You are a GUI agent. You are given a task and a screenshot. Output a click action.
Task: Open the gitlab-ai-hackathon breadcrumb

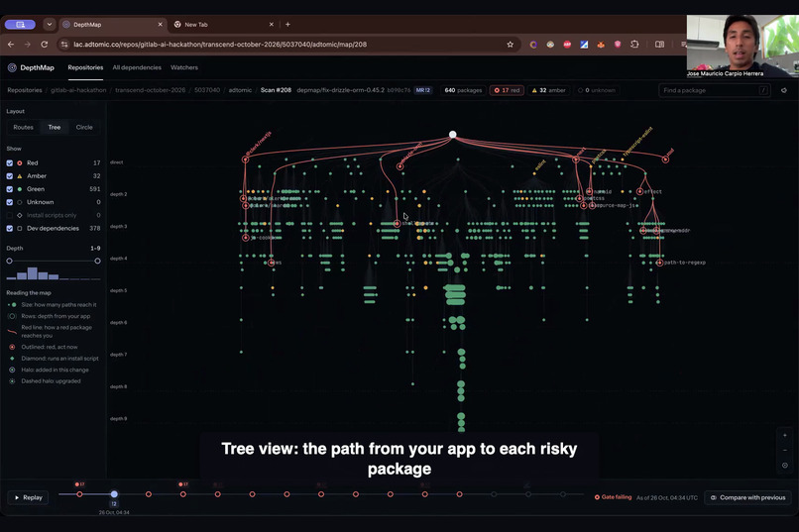78,90
